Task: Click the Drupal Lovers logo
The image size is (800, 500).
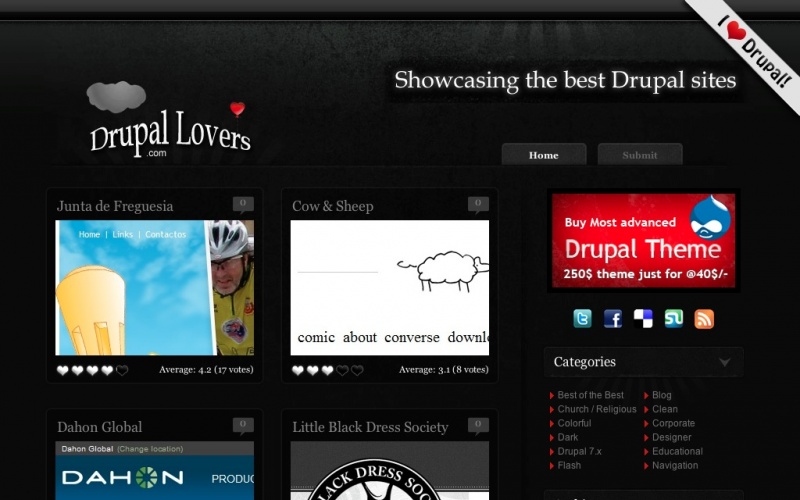Action: (170, 121)
